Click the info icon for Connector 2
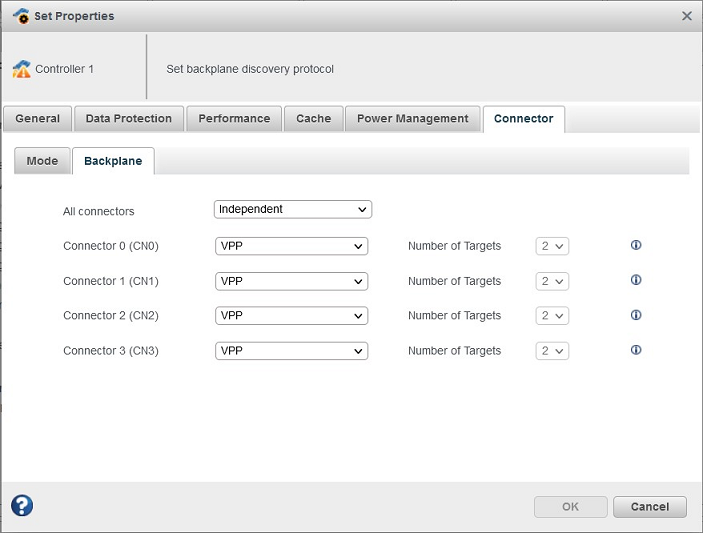This screenshot has width=703, height=533. point(636,315)
